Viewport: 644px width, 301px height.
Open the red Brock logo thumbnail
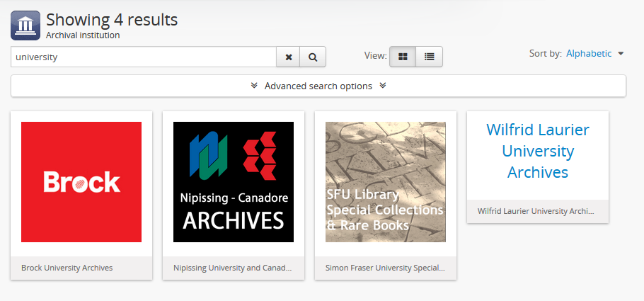81,182
